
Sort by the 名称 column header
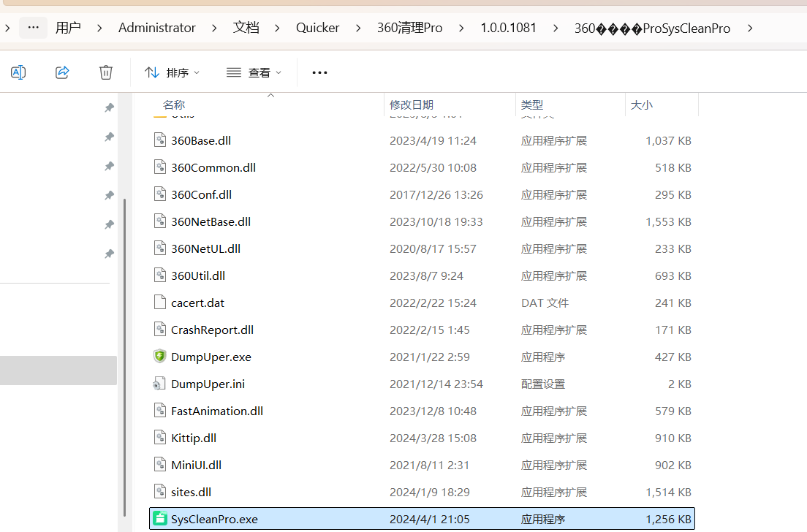(174, 105)
